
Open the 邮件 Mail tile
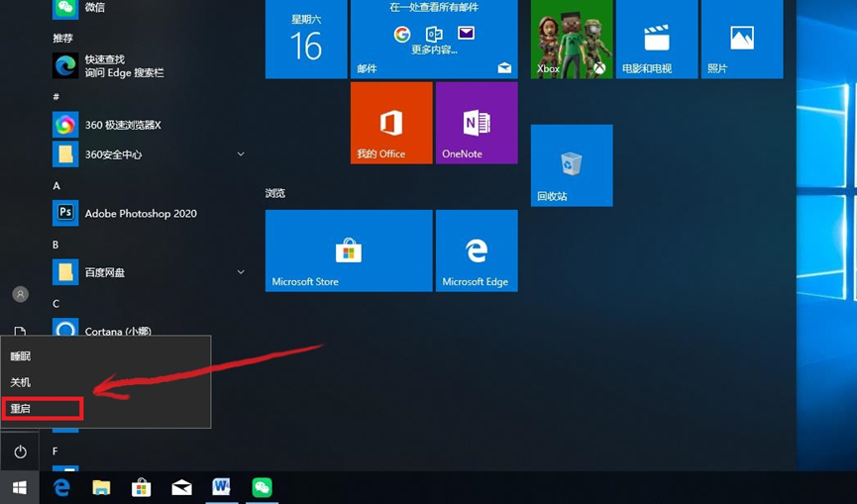(x=434, y=39)
